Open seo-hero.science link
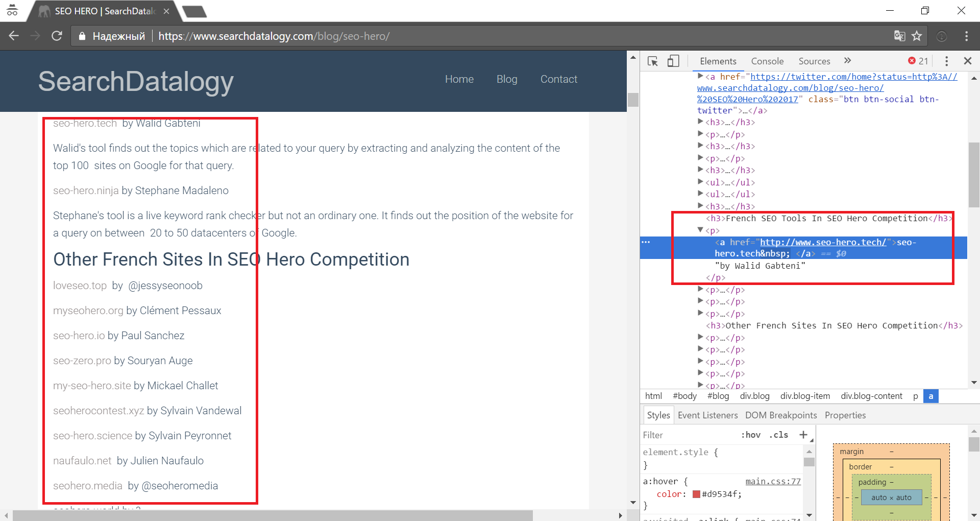Screen dimensions: 980x521 pyautogui.click(x=92, y=436)
